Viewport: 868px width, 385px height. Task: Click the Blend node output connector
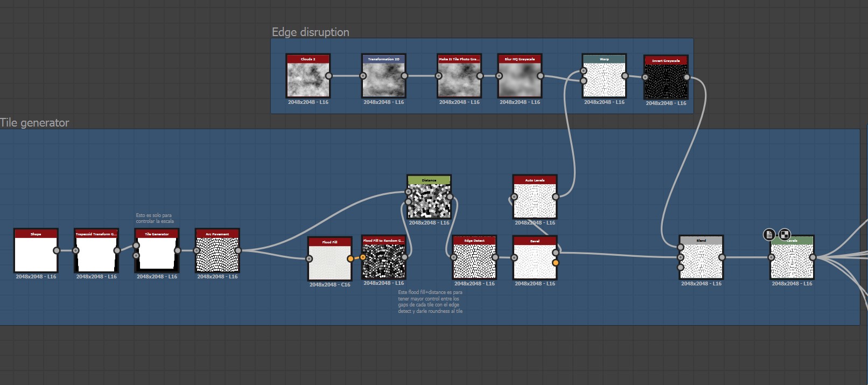tap(722, 257)
